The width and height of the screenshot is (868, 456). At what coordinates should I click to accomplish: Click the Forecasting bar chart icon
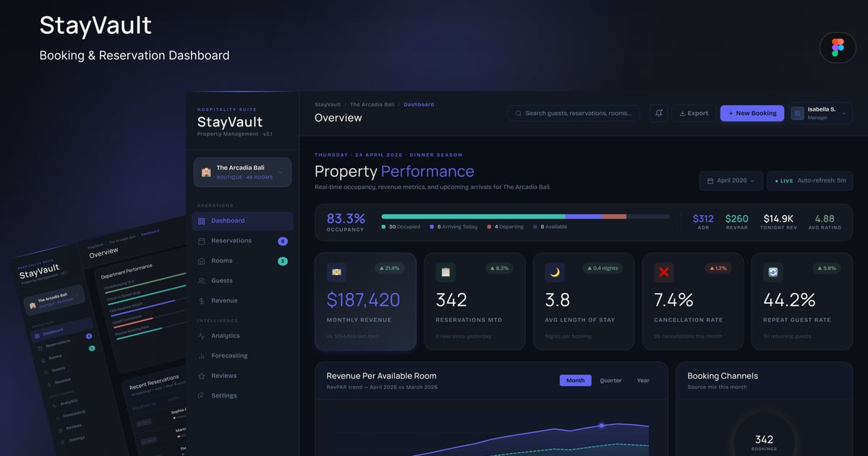202,356
